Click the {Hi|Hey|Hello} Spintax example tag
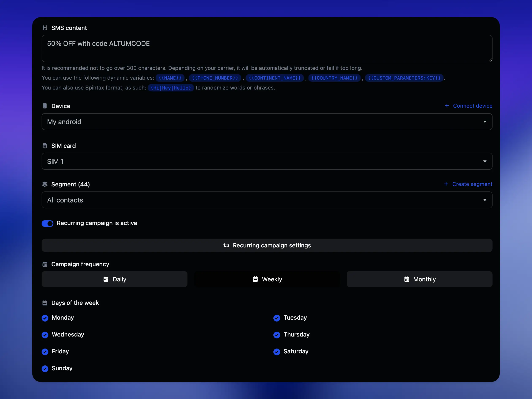532x399 pixels. (171, 88)
